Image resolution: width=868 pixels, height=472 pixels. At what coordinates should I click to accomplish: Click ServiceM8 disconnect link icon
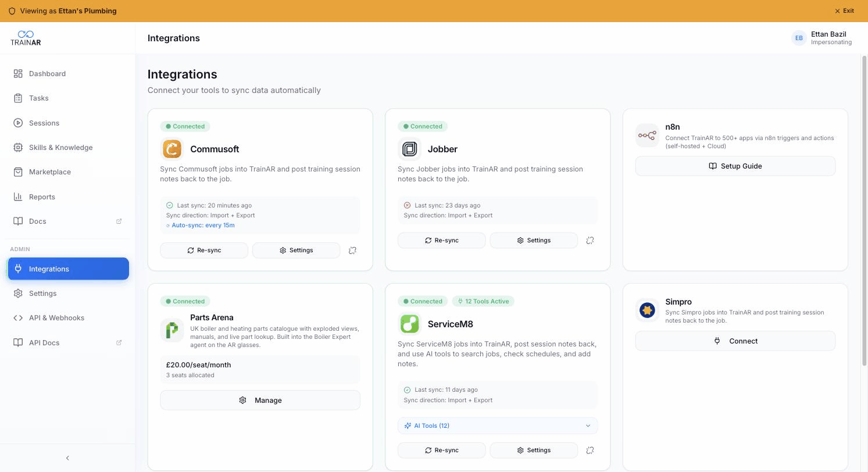point(590,450)
